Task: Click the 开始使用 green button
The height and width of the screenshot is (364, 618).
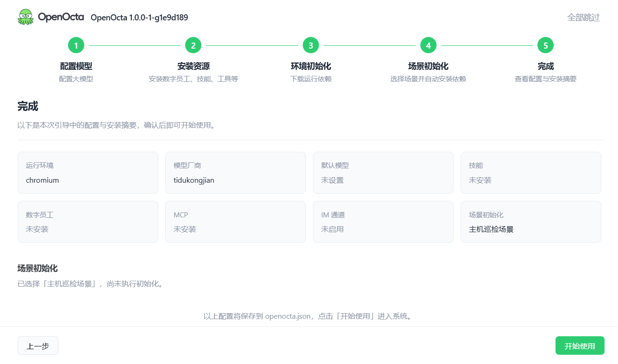Action: coord(580,345)
